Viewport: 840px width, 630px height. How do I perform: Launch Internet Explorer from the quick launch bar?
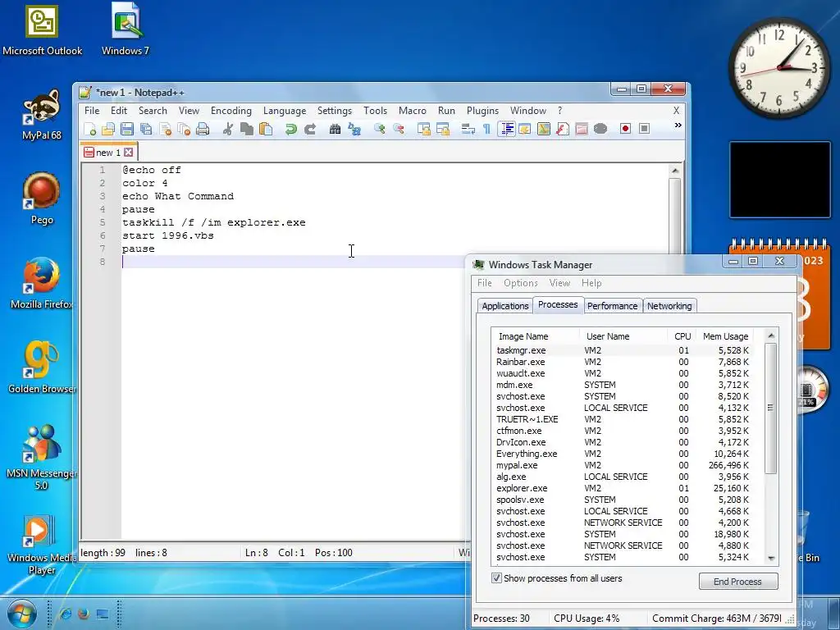tap(66, 614)
